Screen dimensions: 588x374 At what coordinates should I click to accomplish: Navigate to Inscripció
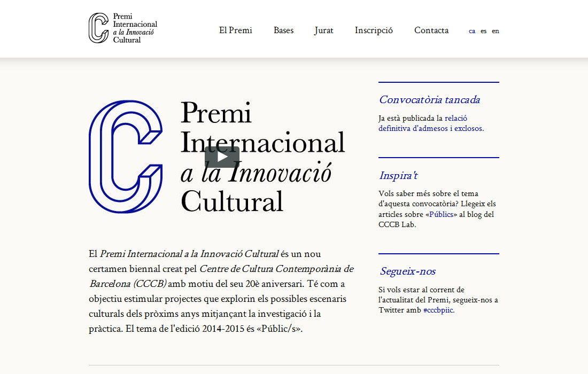(374, 30)
